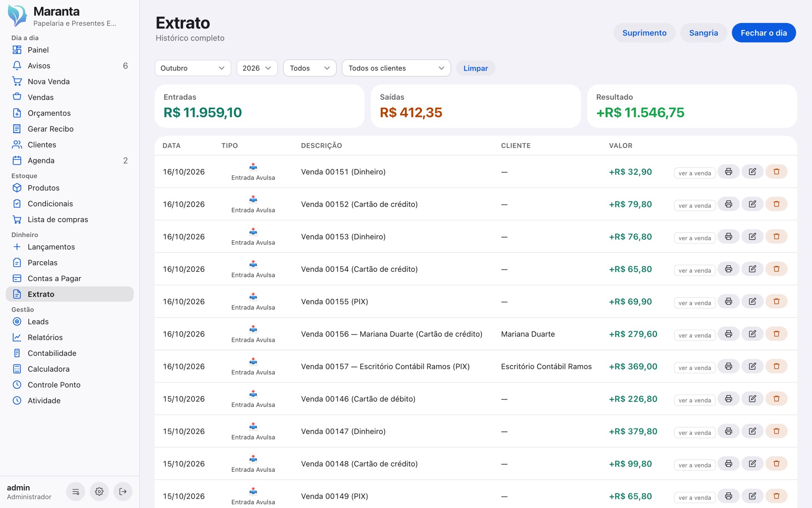This screenshot has width=812, height=508.
Task: Click the logout icon beside admin
Action: pos(123,492)
